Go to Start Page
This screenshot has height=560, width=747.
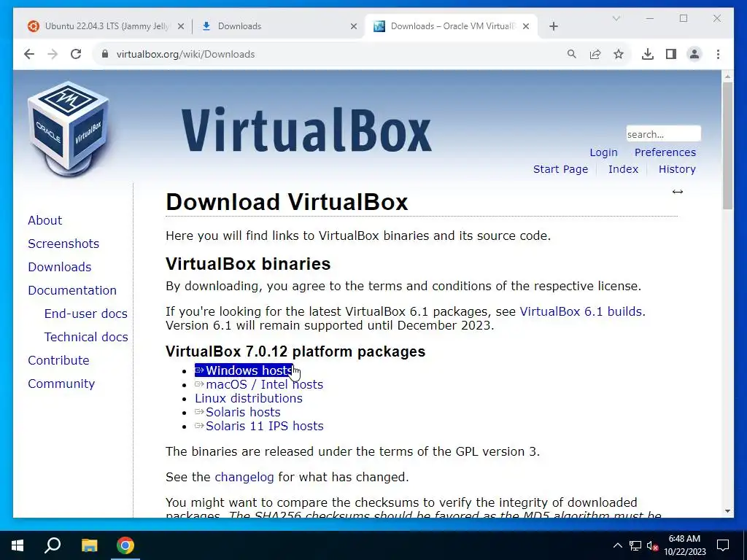pos(560,169)
